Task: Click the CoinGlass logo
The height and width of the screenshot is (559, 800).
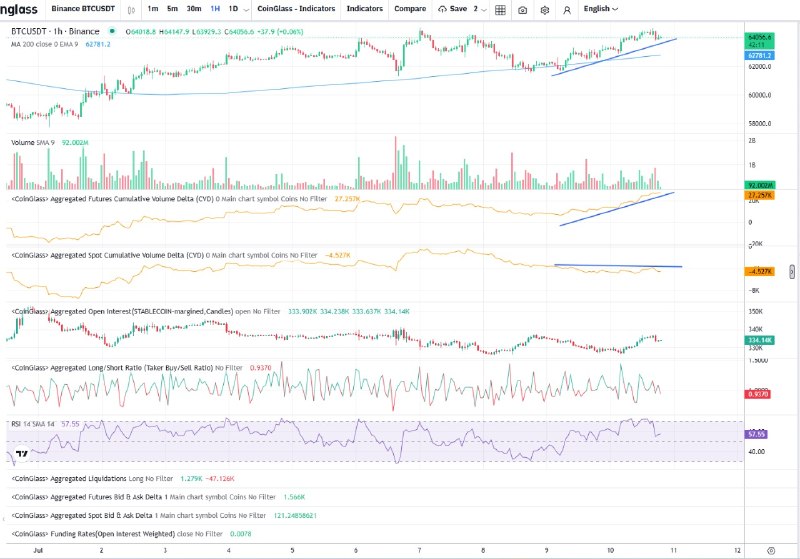Action: pos(19,9)
